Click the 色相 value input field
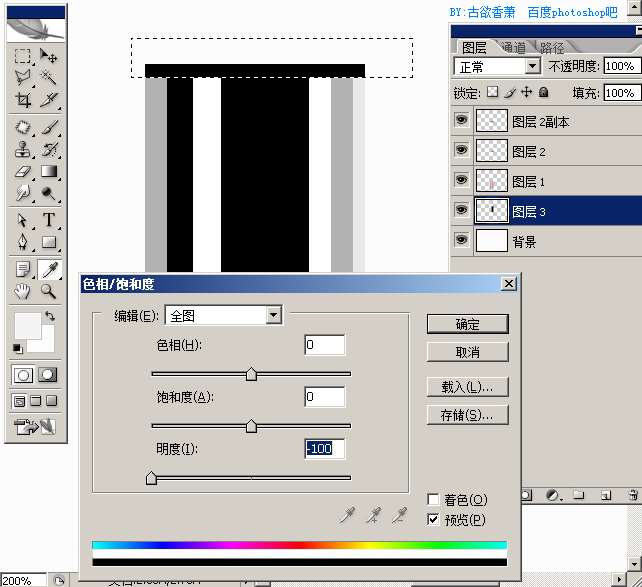This screenshot has height=587, width=642. click(325, 345)
